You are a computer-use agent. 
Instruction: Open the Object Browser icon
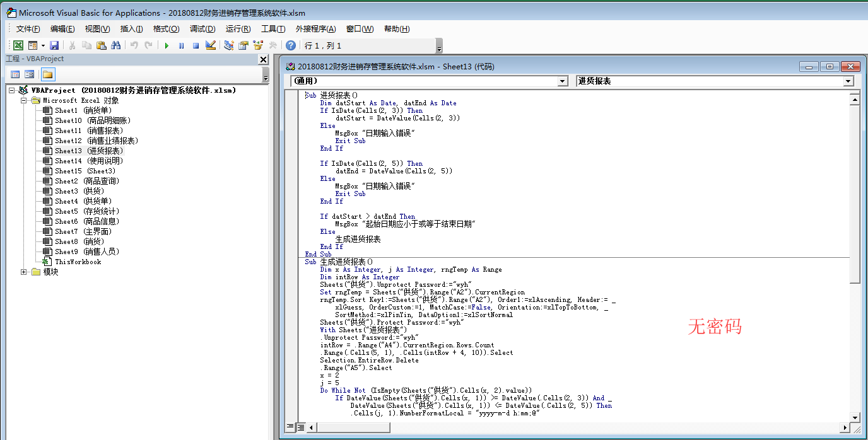(x=257, y=45)
